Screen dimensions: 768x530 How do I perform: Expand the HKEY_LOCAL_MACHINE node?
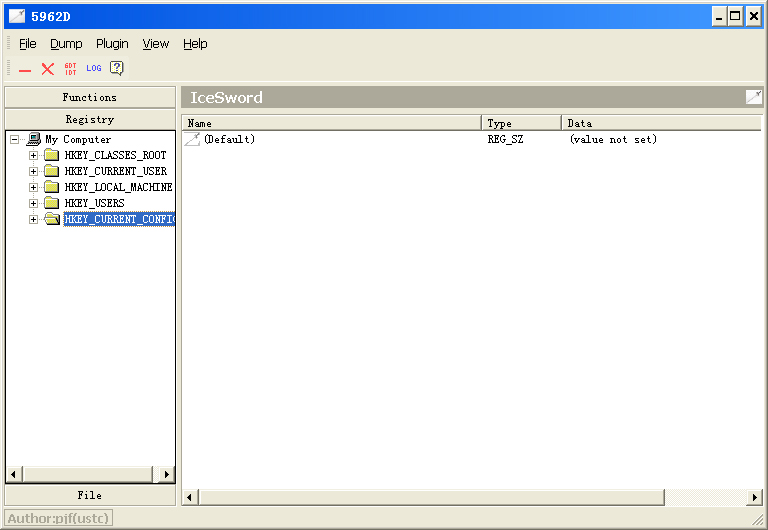33,187
